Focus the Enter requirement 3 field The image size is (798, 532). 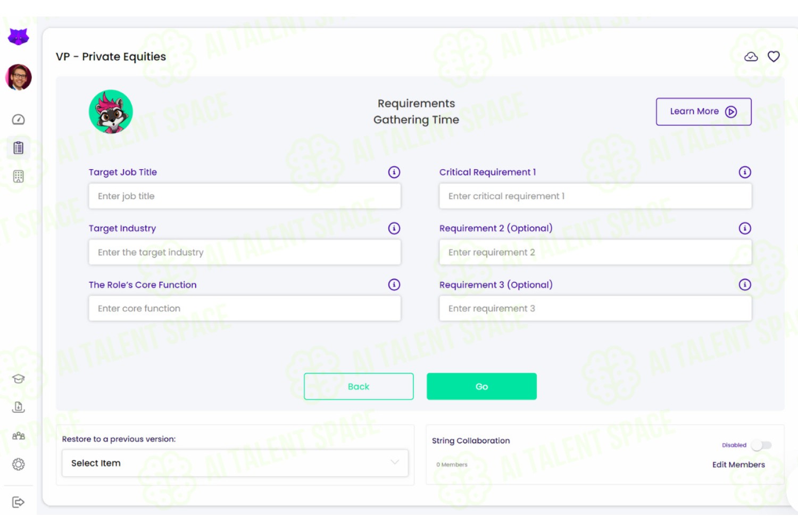pos(595,309)
